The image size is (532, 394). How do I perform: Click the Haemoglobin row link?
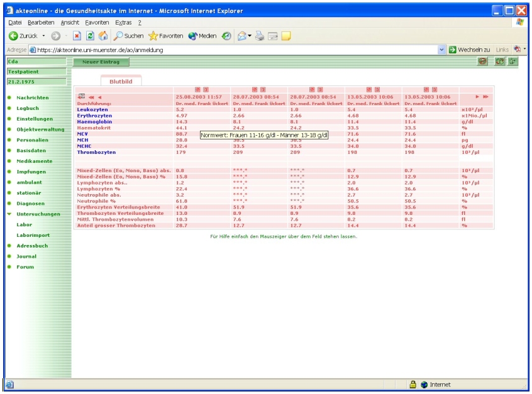[94, 122]
